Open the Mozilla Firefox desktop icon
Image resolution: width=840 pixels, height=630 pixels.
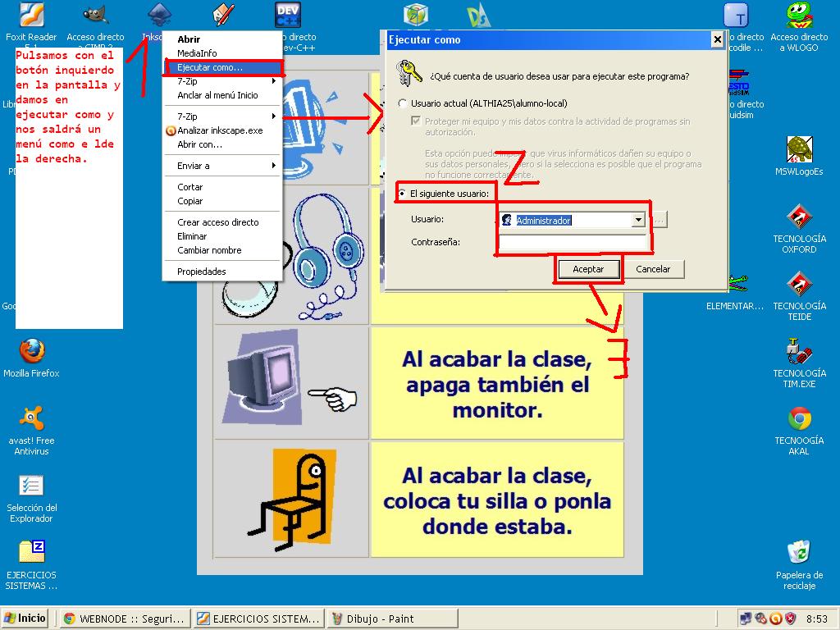pos(31,352)
